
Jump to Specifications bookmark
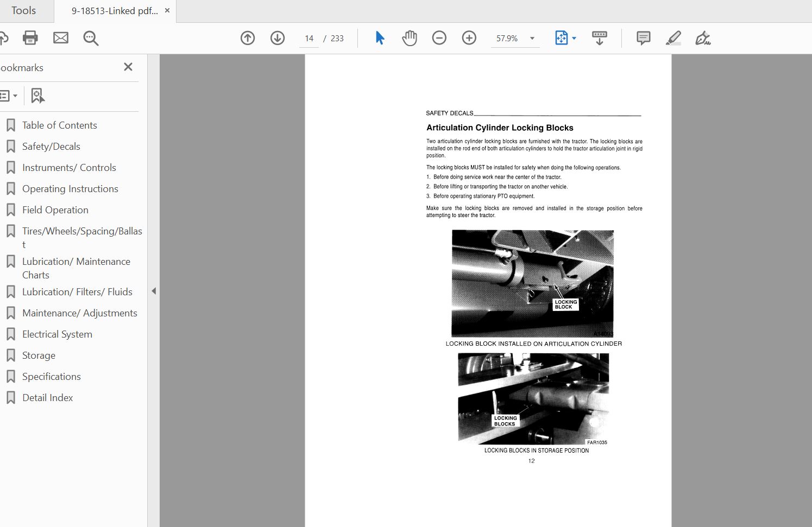coord(52,377)
